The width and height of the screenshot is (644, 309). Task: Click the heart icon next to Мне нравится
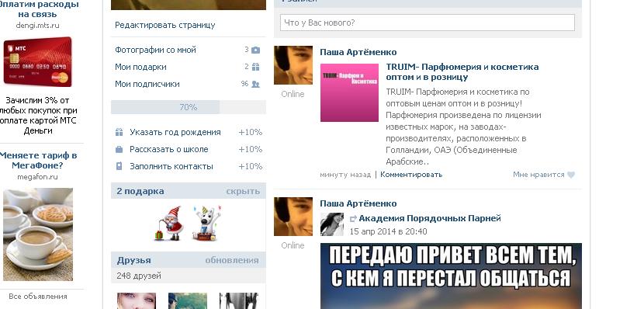point(571,175)
